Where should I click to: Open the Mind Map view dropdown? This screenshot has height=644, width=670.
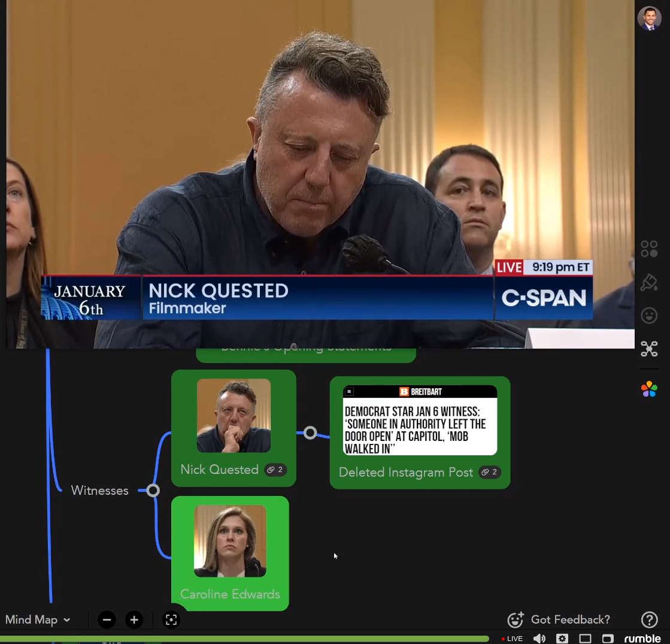point(38,619)
